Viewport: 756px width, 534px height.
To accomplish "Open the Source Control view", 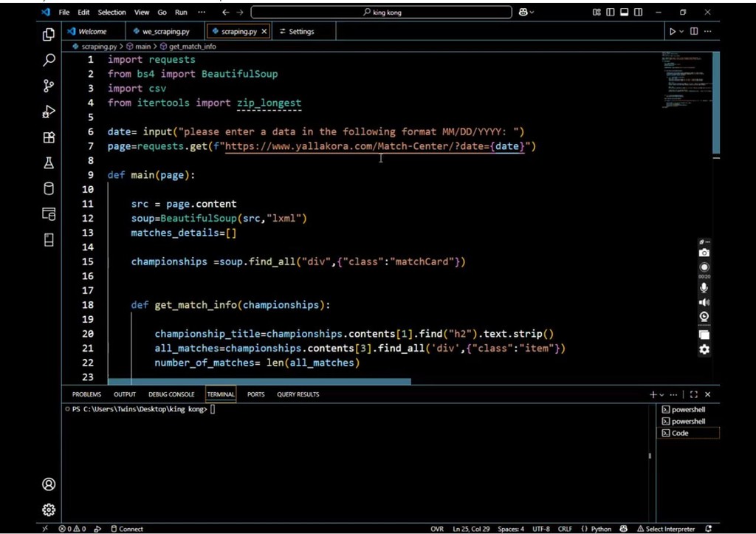I will click(x=49, y=86).
